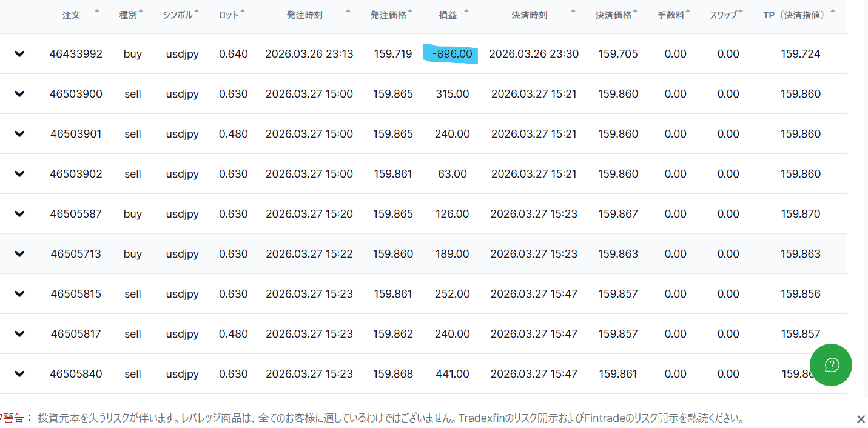The height and width of the screenshot is (428, 868).
Task: Select order time 2026.03.27 15:20
Action: (309, 214)
